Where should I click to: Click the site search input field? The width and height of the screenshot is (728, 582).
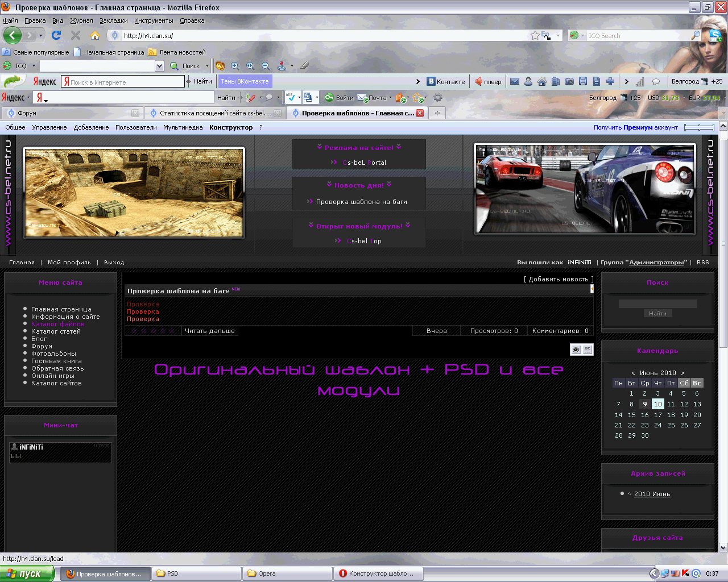pos(657,304)
